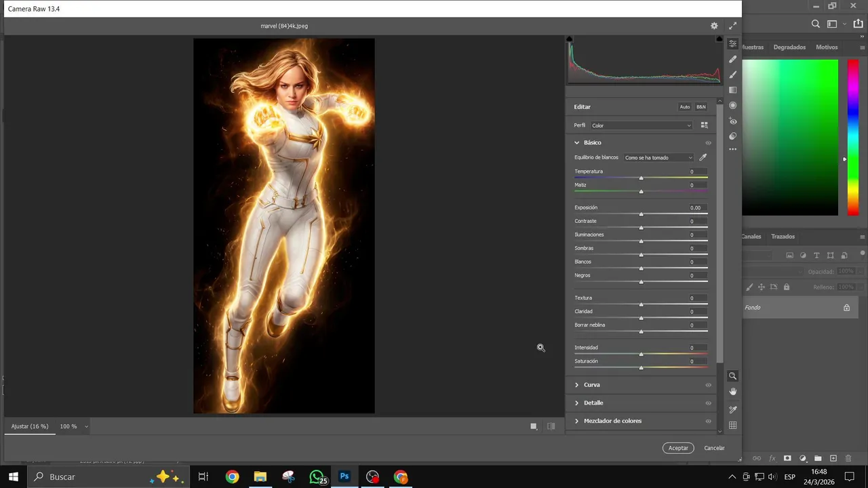868x488 pixels.
Task: Click the Saturación slider handle
Action: point(641,368)
